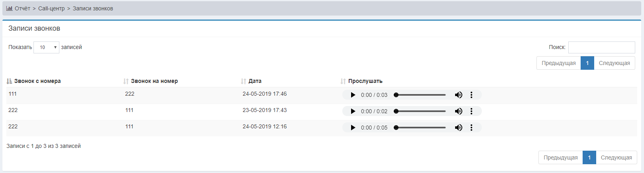
Task: Click the 'Отчёт' breadcrumb item
Action: pos(22,8)
